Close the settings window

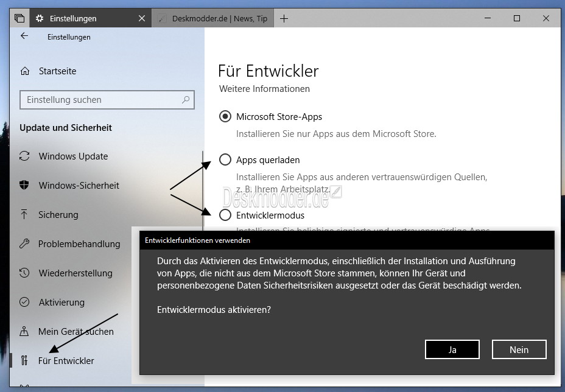(546, 18)
